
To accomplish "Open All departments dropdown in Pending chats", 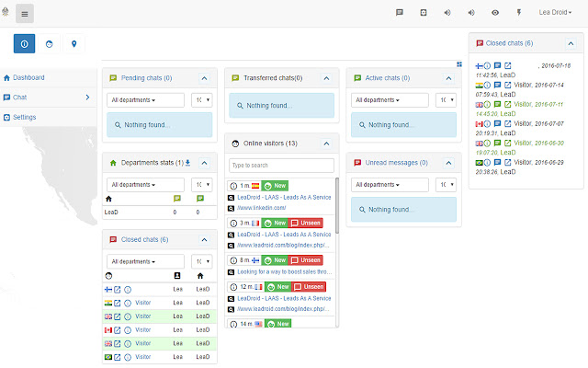I will [x=144, y=99].
